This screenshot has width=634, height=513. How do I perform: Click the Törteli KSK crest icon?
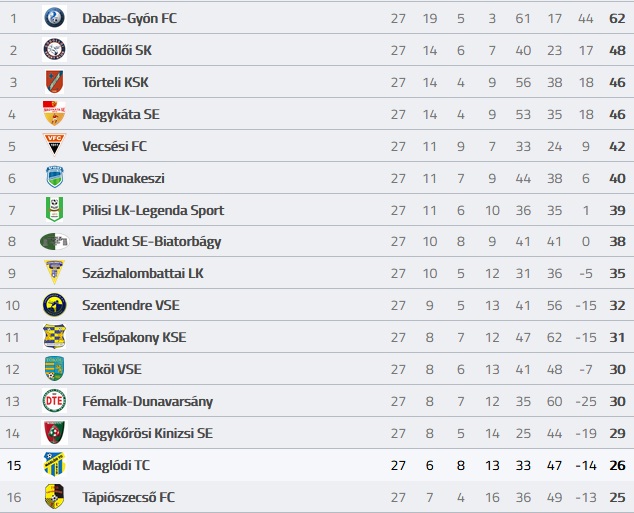point(54,82)
